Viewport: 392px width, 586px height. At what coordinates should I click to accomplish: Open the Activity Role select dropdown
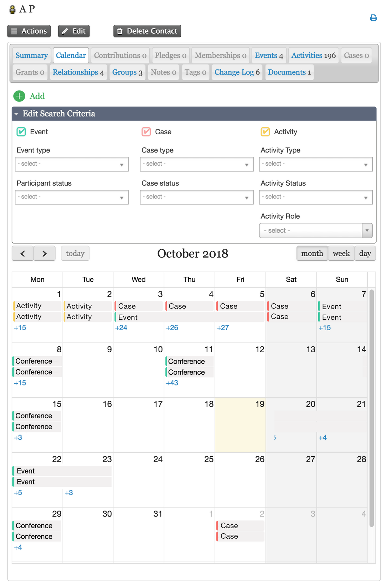tap(316, 230)
